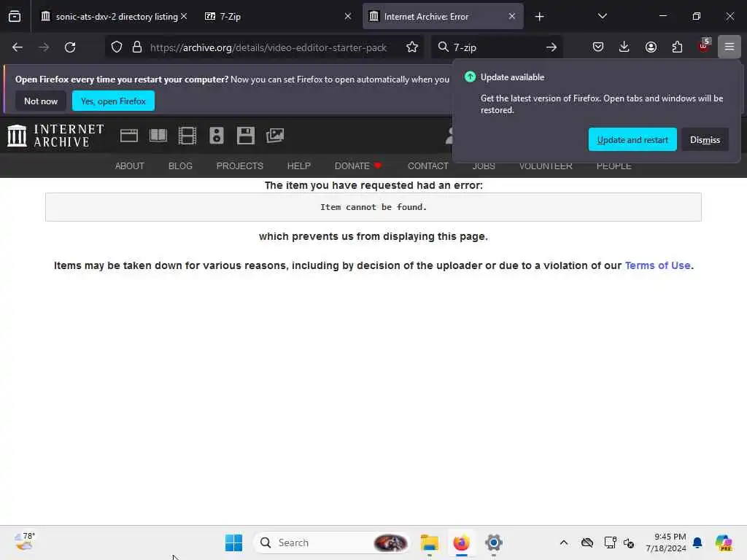Open the BLOG menu link
Screen dimensions: 747x560
[180, 166]
